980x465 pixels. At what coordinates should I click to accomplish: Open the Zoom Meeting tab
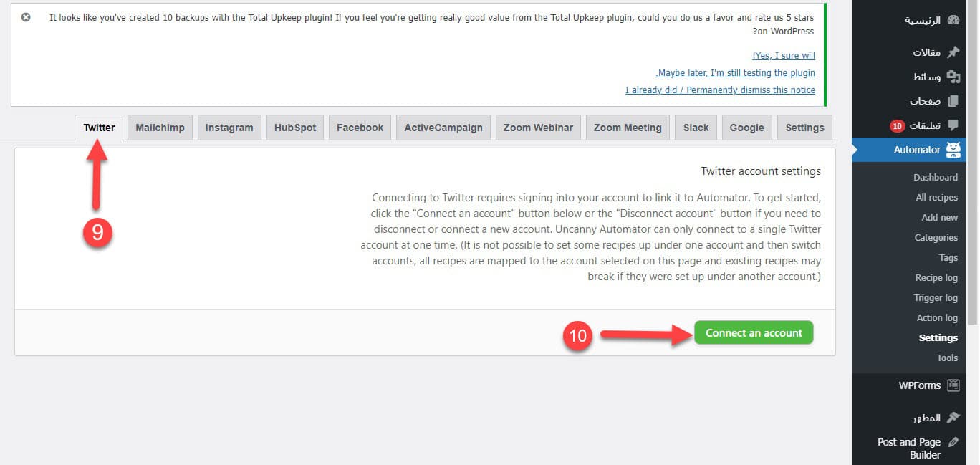(x=628, y=128)
